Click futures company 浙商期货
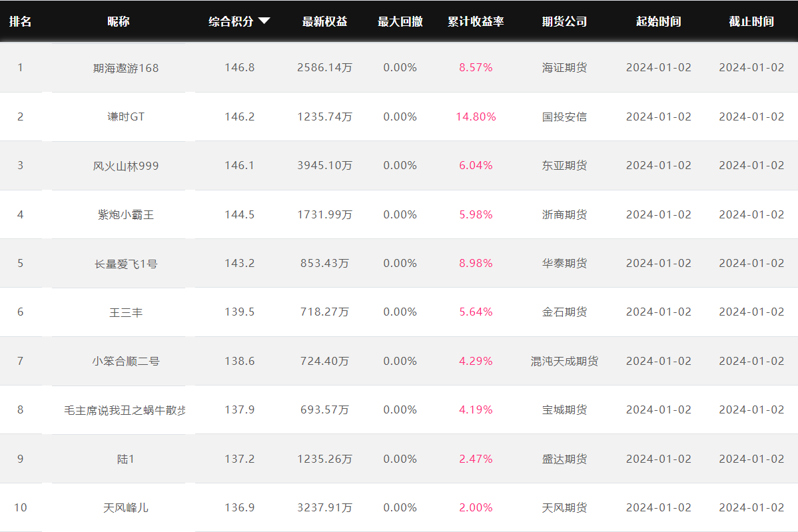 coord(564,214)
